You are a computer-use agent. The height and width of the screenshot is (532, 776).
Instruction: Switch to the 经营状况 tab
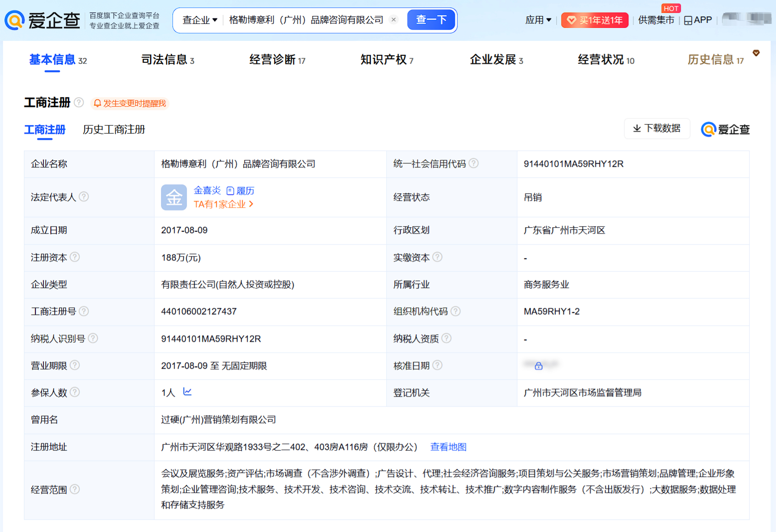point(607,60)
